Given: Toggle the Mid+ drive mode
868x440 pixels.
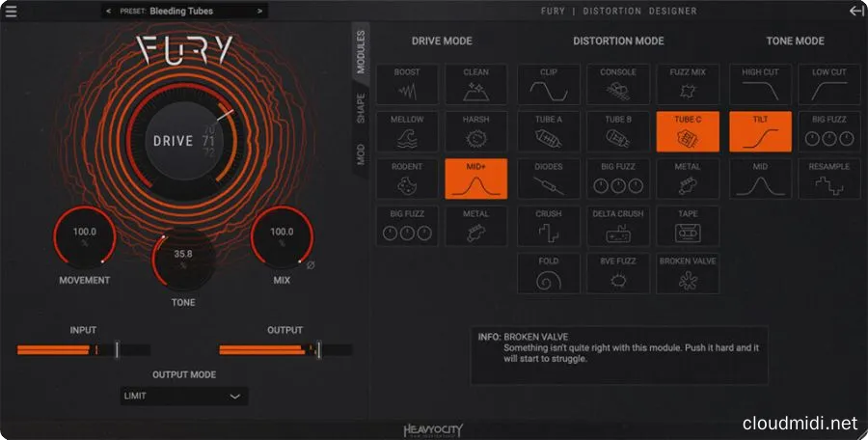Looking at the screenshot, I should [476, 179].
